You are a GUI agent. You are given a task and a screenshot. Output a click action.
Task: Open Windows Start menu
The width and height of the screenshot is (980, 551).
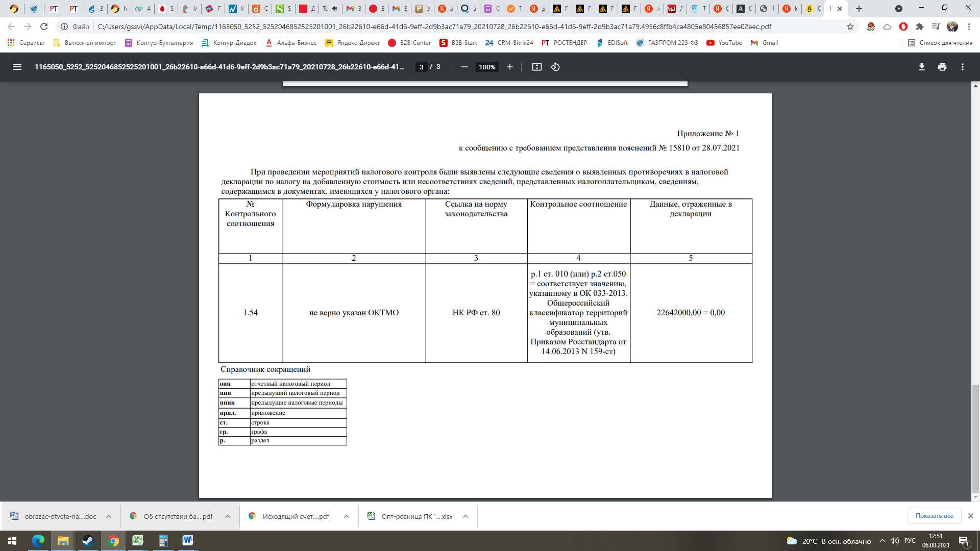coord(12,541)
